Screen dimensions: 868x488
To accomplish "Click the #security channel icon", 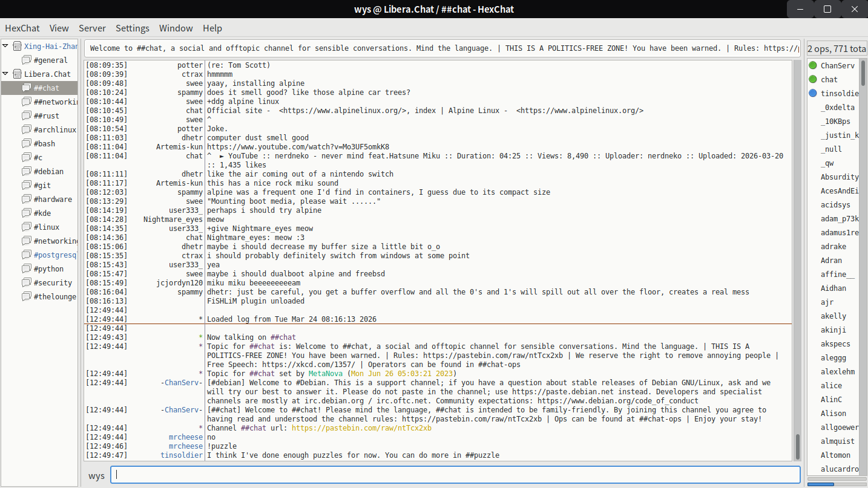I will tap(27, 282).
